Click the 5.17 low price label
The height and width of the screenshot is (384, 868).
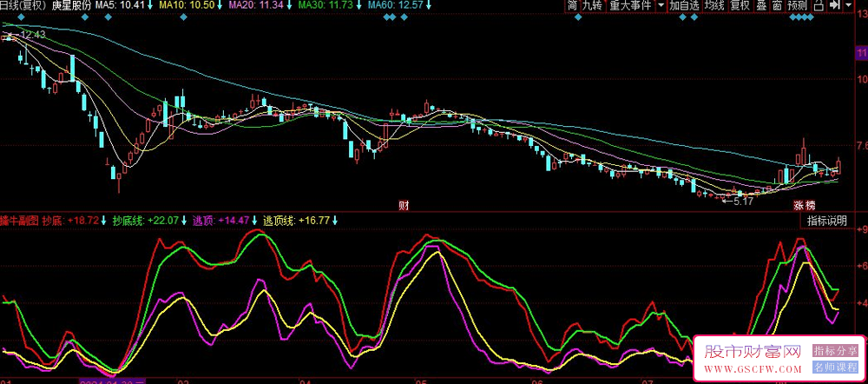click(x=744, y=202)
